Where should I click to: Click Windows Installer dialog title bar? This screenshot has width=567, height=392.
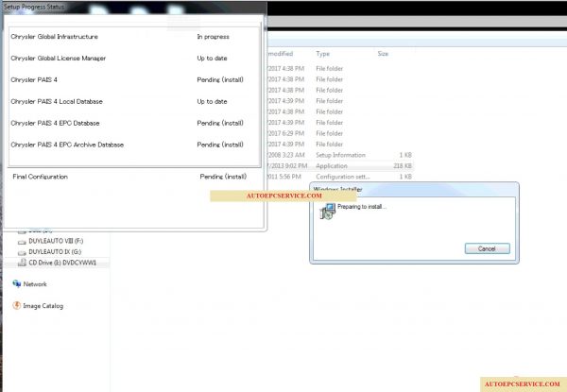point(415,190)
